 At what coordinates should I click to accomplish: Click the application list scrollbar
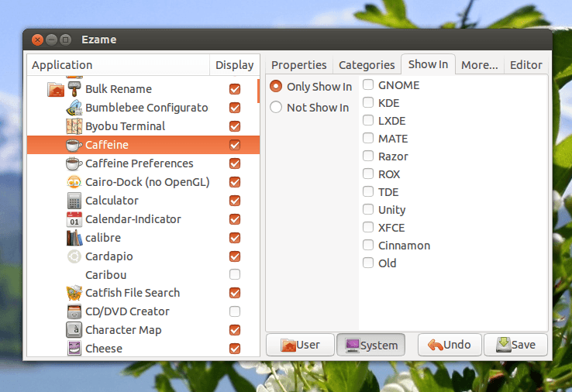(258, 90)
